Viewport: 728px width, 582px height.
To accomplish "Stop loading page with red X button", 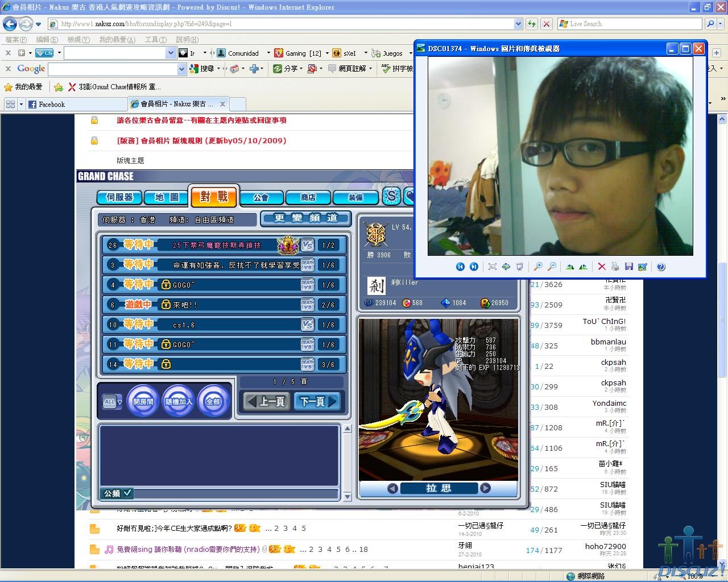I will (546, 24).
